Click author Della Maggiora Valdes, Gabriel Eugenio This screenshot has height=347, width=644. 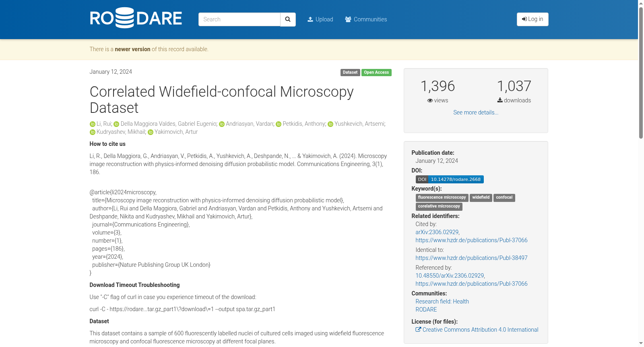168,124
